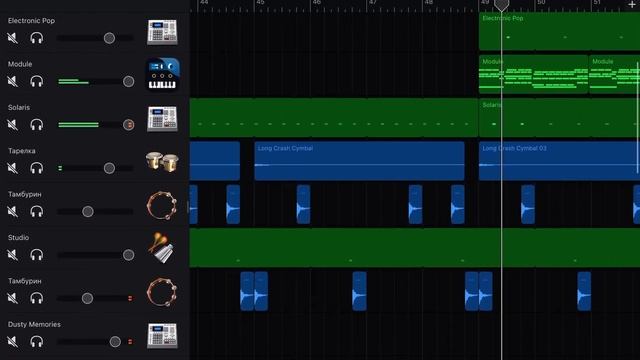Solo the Тамбурин track below Studio
640x360 pixels.
(37, 298)
